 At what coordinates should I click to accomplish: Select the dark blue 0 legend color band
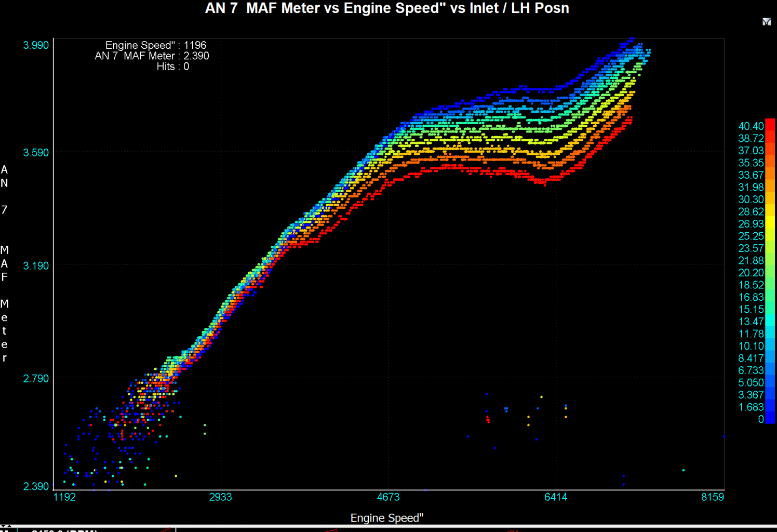pyautogui.click(x=770, y=418)
